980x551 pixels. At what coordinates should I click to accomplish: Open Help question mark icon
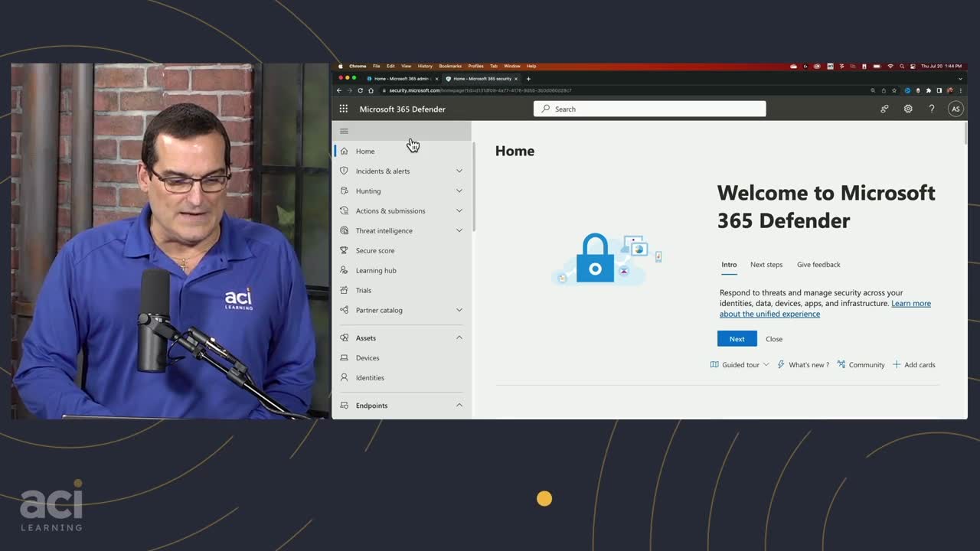pos(932,109)
